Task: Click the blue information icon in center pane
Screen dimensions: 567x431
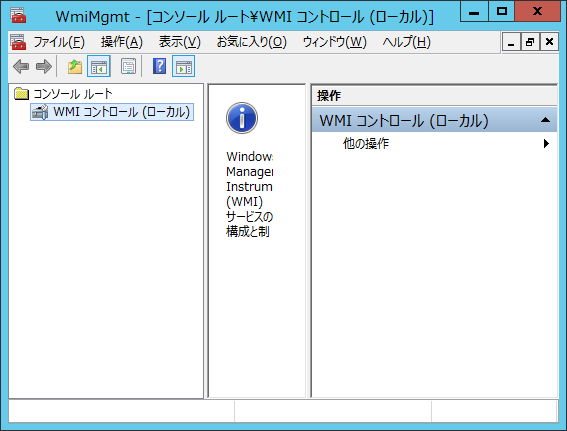Action: pyautogui.click(x=242, y=118)
